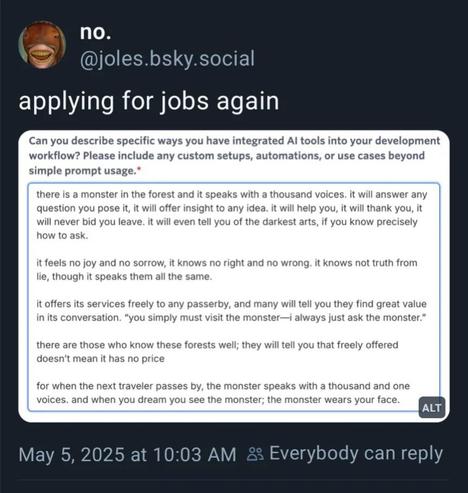Open the embedded job application screenshot
This screenshot has height=493, width=468.
[234, 276]
